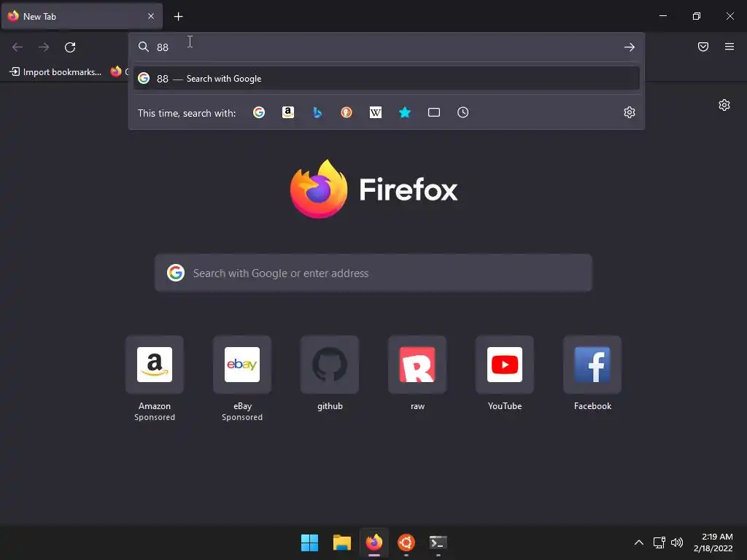Open search settings gear in dropdown
Screen dimensions: 747x560
pos(630,112)
